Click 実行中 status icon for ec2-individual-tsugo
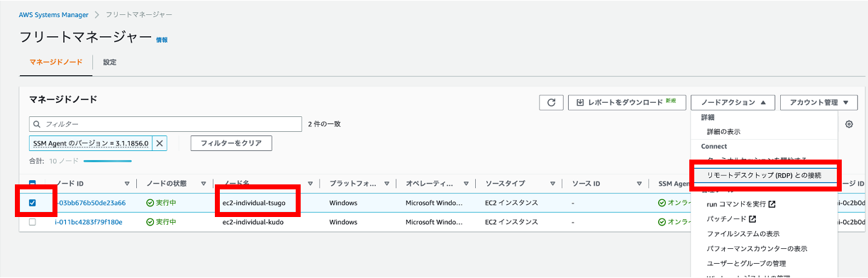The image size is (868, 278). click(150, 203)
